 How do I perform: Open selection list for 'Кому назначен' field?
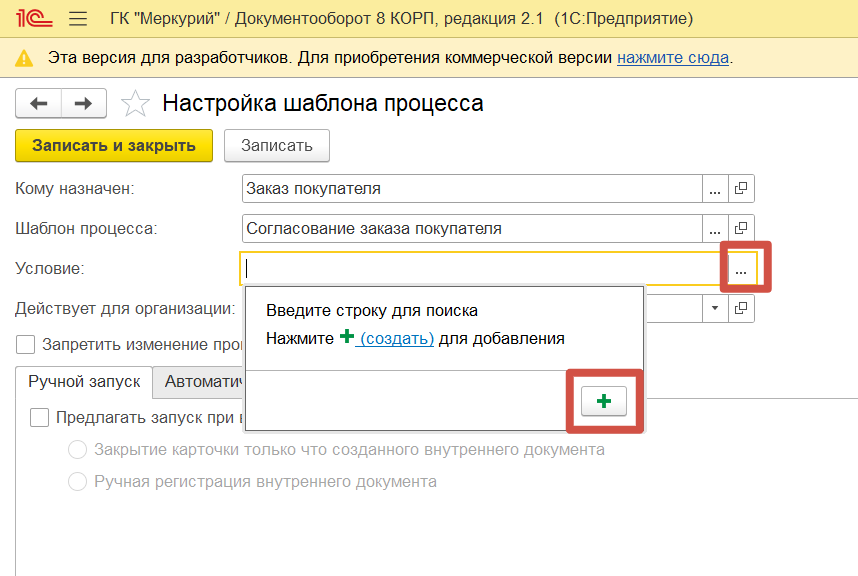[714, 188]
